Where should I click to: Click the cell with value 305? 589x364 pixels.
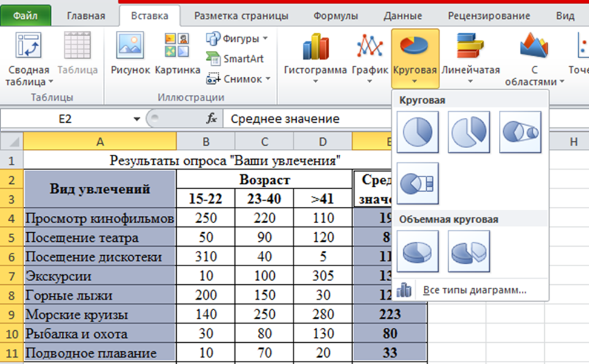pyautogui.click(x=323, y=276)
